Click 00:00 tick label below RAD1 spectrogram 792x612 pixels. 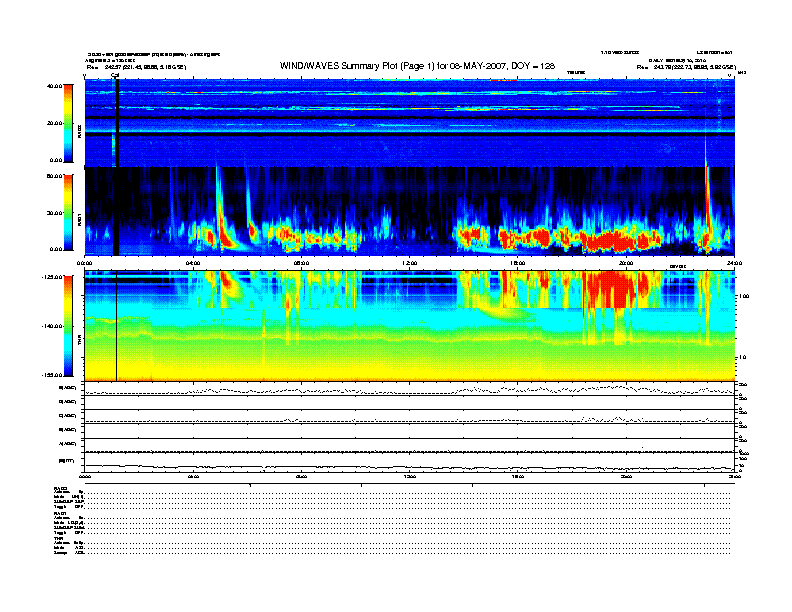(84, 263)
